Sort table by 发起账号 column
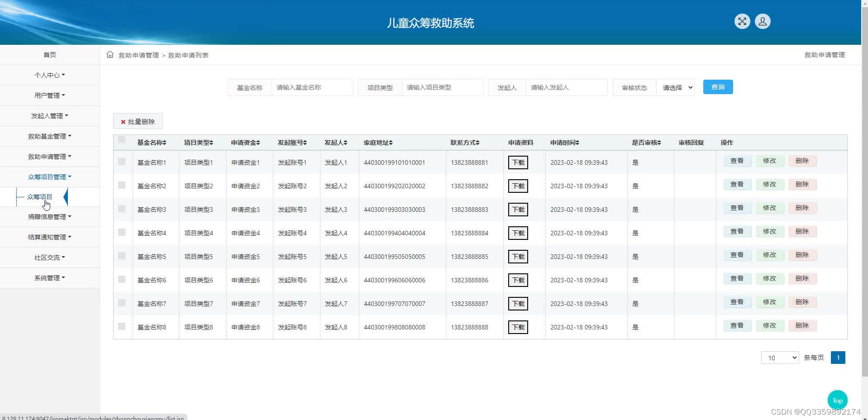The width and height of the screenshot is (868, 420). pos(292,143)
